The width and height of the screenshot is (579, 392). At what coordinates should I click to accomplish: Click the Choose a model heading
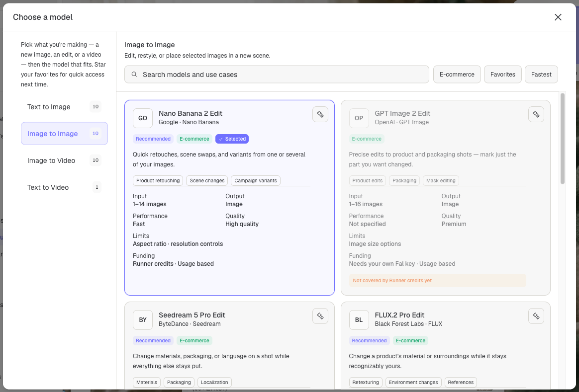(x=43, y=17)
